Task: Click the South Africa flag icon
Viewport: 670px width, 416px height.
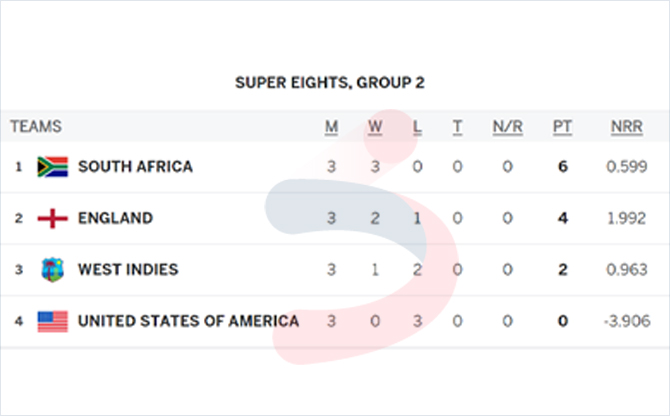Action: pos(53,167)
